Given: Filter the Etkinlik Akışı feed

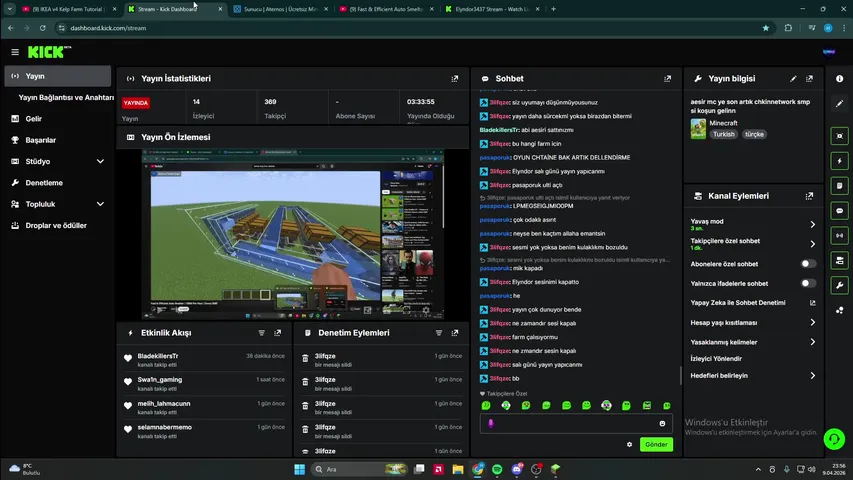Looking at the screenshot, I should (x=262, y=333).
